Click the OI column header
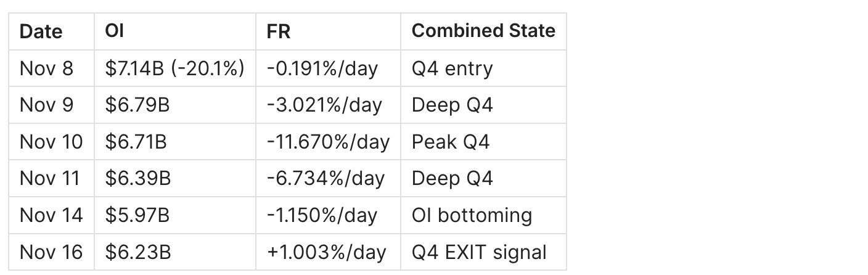Screen dimensions: 868x275 pyautogui.click(x=115, y=31)
